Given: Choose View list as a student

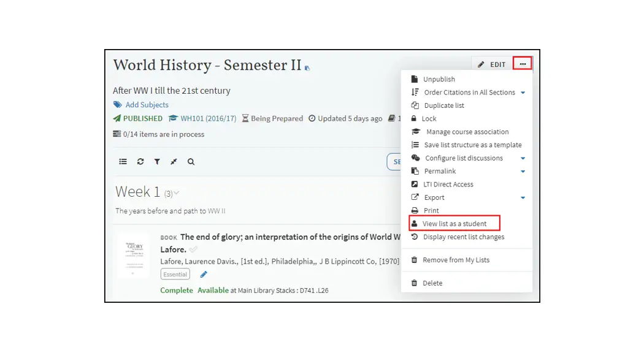Looking at the screenshot, I should click(454, 224).
